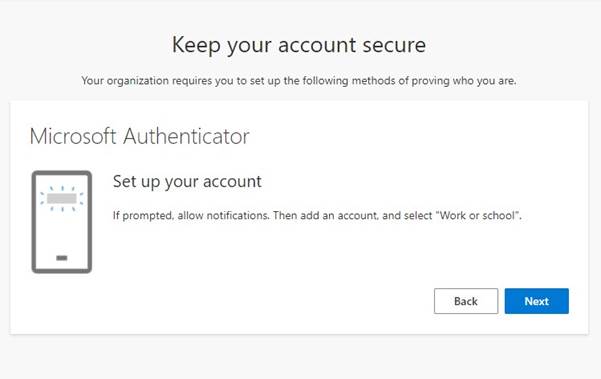Click the phrase "set up the following methods"

click(299, 81)
